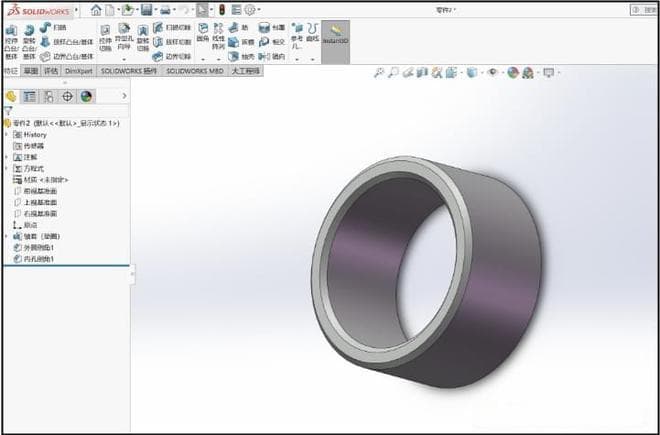Select the Revolved Cut tool
Viewport: 660px width, 435px height.
(x=143, y=38)
